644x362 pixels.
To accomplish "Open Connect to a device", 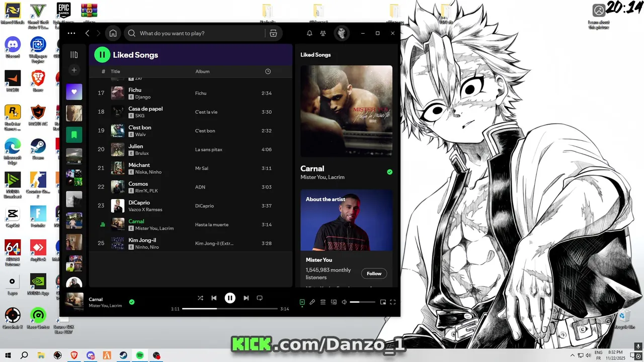I will (x=334, y=302).
